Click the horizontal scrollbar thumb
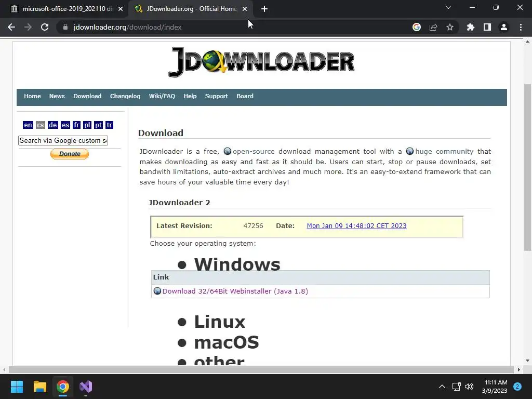Viewport: 532px width, 399px height. coord(261,369)
